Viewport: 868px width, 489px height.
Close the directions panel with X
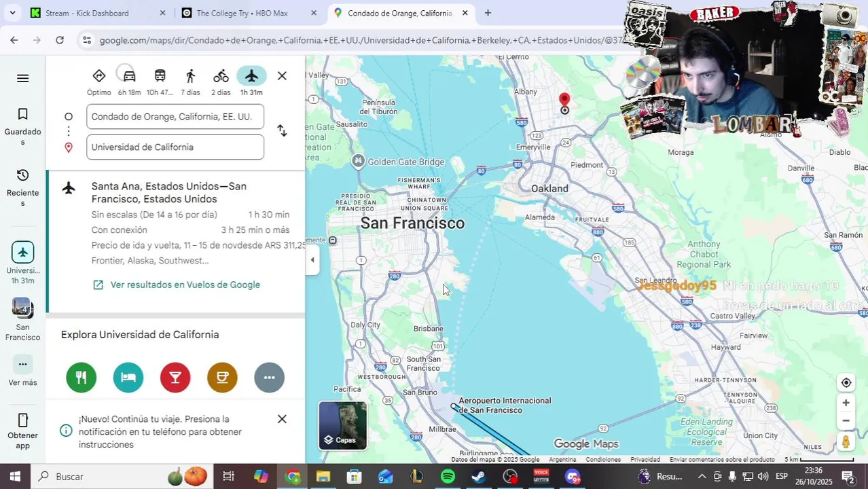click(x=282, y=76)
